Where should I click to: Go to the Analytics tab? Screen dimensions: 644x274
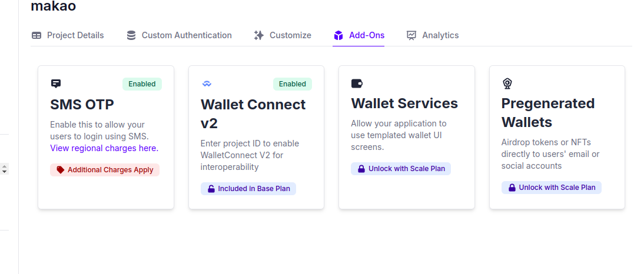[433, 35]
